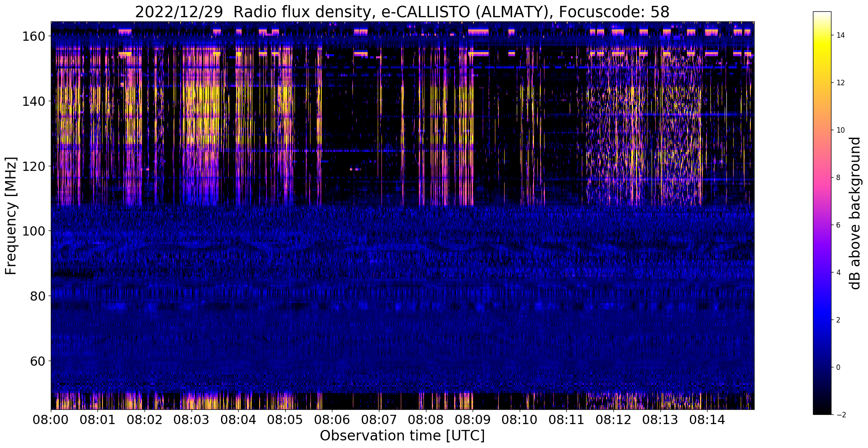Click the 'dB above background' colorbar label
This screenshot has height=448, width=868.
click(x=855, y=213)
